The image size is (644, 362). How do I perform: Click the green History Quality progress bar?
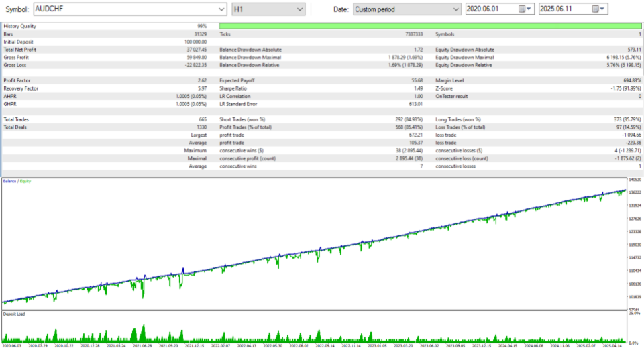(430, 26)
